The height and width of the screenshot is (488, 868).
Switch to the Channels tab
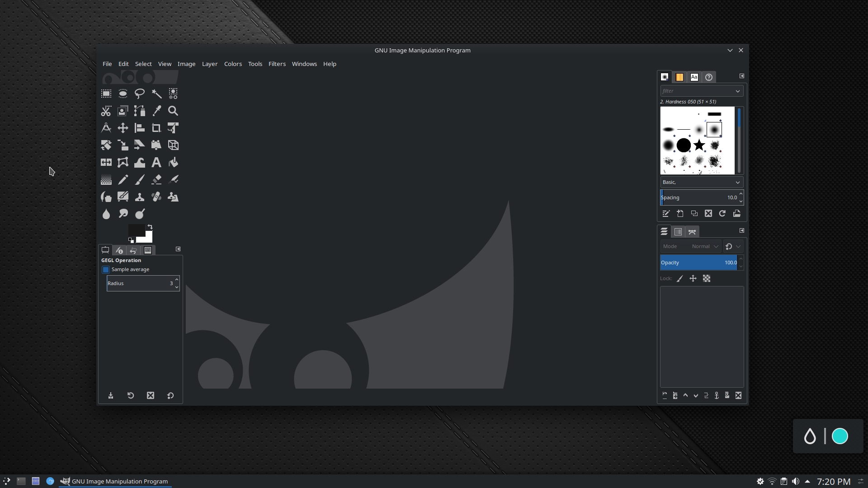[678, 232]
